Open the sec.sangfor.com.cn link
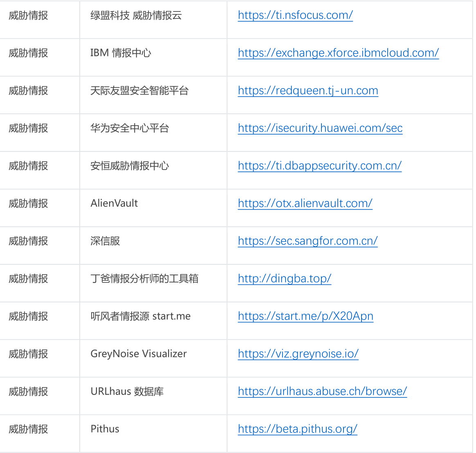476x453 pixels. (x=308, y=241)
